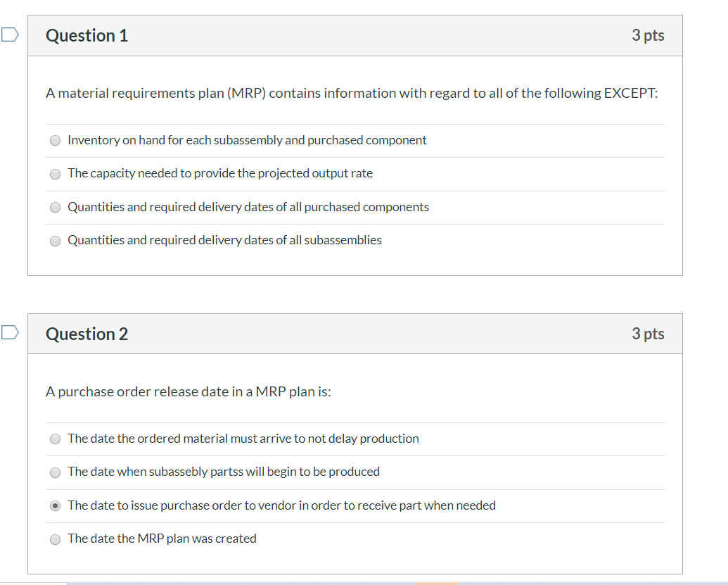Click the answer text mentioning delayed production
Viewport: 728px width, 585px height.
tap(243, 438)
